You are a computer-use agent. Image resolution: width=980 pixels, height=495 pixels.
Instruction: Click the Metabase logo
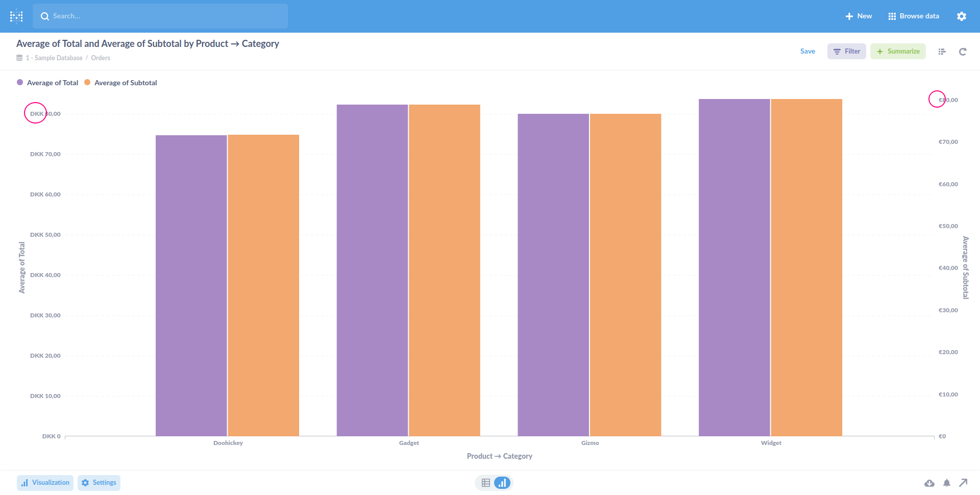pyautogui.click(x=17, y=16)
